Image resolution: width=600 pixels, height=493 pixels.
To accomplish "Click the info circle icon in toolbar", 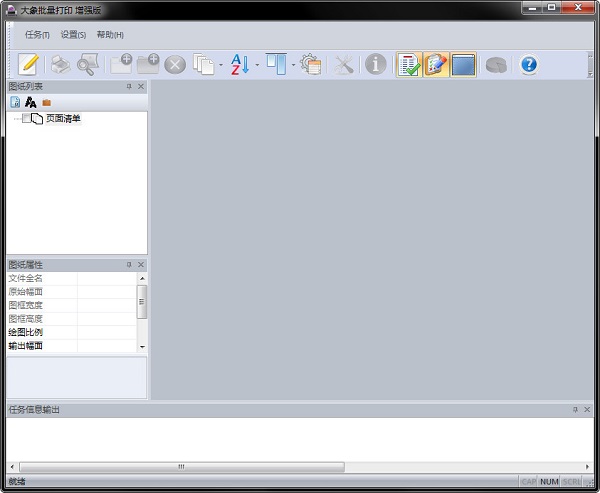I will (376, 65).
